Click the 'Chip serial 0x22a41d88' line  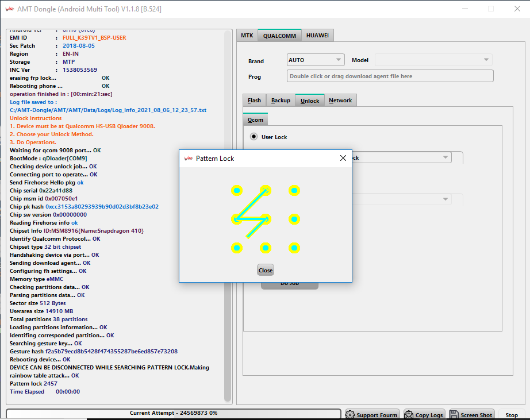[x=41, y=191]
